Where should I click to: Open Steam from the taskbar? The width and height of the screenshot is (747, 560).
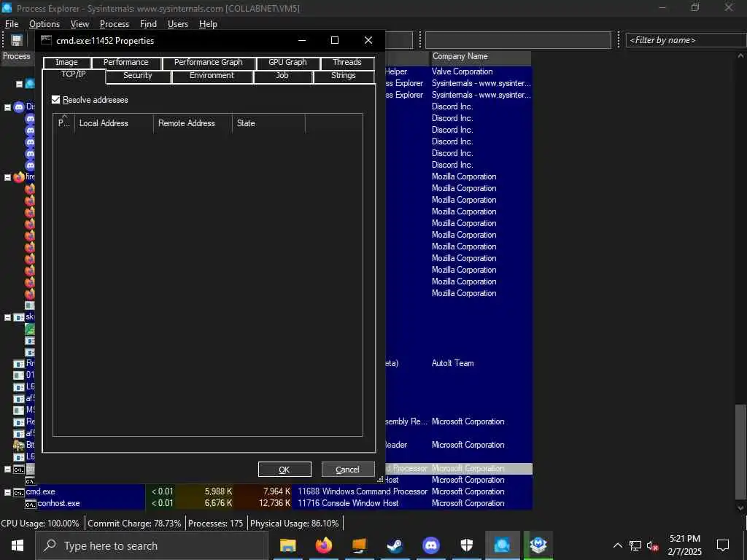pos(395,545)
